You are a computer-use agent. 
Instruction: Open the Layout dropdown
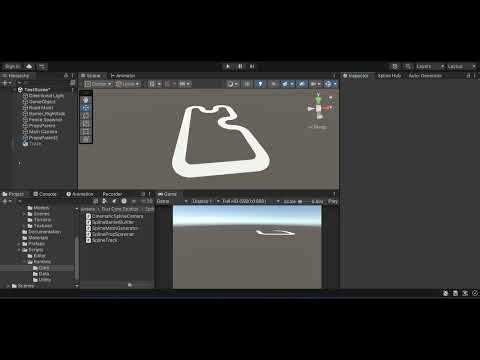462,66
